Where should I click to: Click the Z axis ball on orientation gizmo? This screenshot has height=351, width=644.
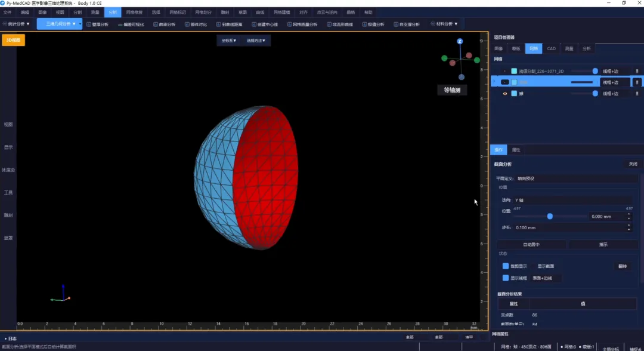[460, 41]
